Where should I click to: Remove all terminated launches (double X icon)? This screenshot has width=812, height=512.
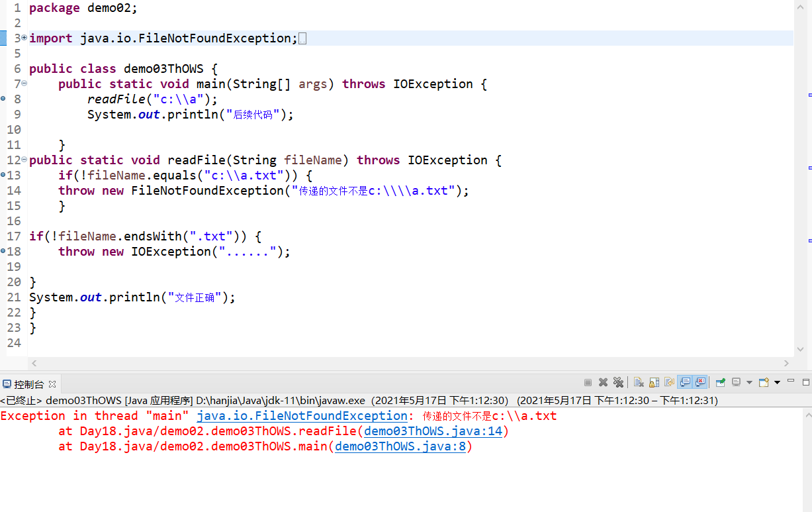(618, 382)
